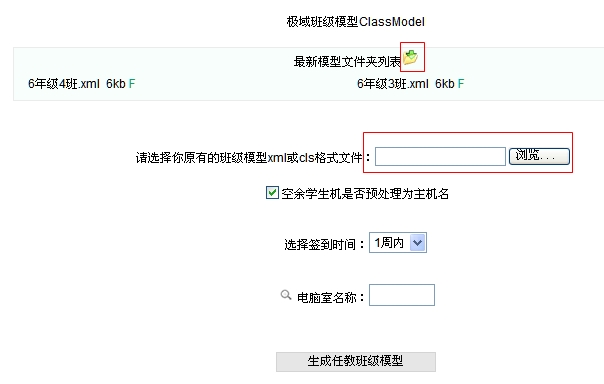The height and width of the screenshot is (384, 604).
Task: Click the 浏览... browse button
Action: pos(539,156)
